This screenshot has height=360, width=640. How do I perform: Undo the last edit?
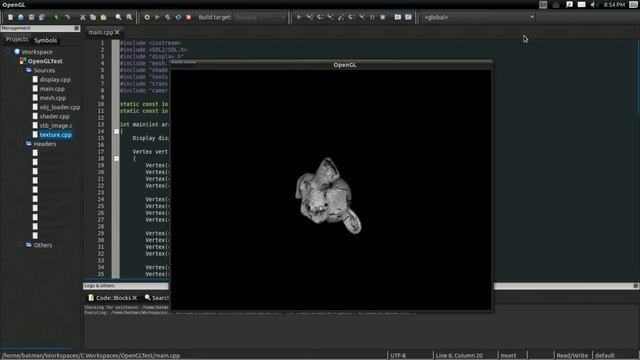point(57,17)
